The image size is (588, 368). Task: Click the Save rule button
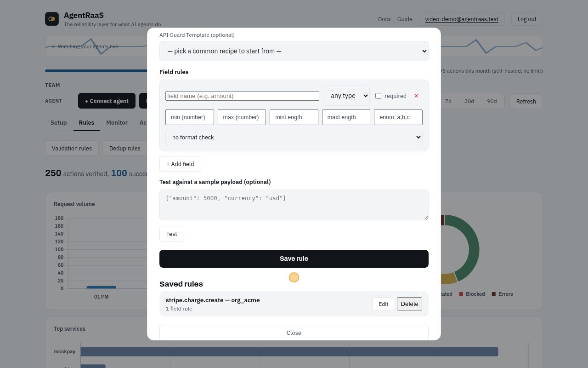click(294, 259)
